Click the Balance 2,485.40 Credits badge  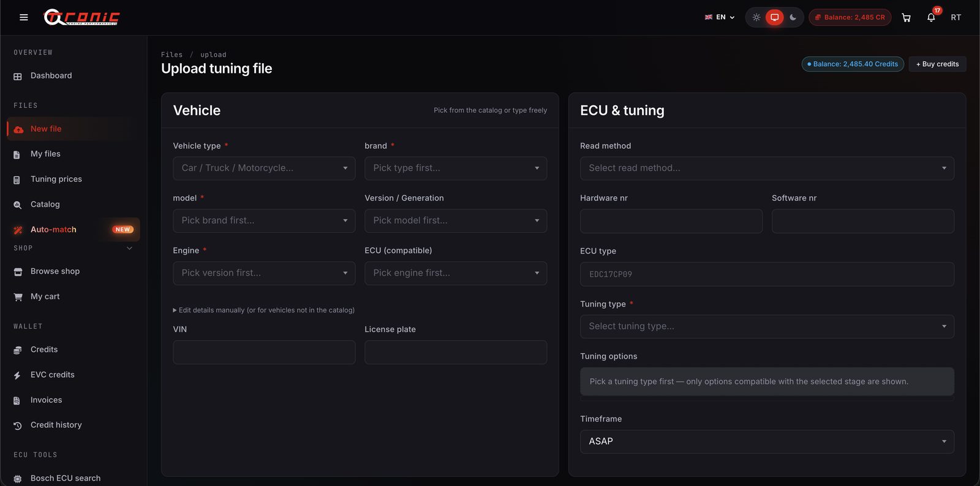(x=853, y=64)
